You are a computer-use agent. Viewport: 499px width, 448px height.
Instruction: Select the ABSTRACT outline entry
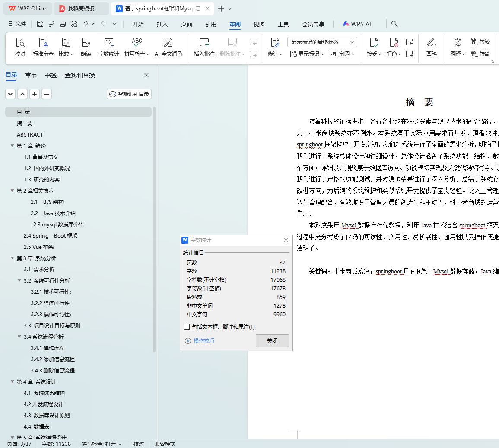pos(30,135)
